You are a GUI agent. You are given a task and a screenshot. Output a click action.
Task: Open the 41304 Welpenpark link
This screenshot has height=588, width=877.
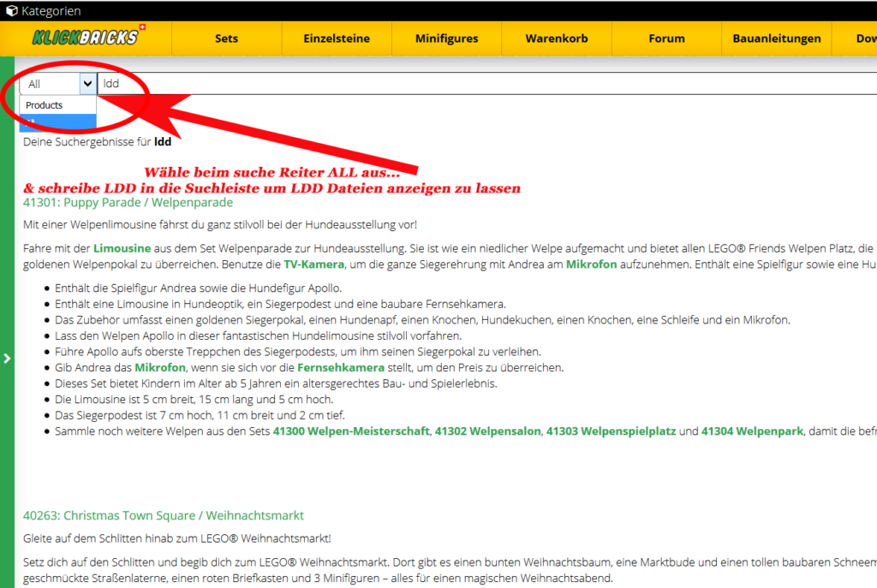click(x=752, y=431)
